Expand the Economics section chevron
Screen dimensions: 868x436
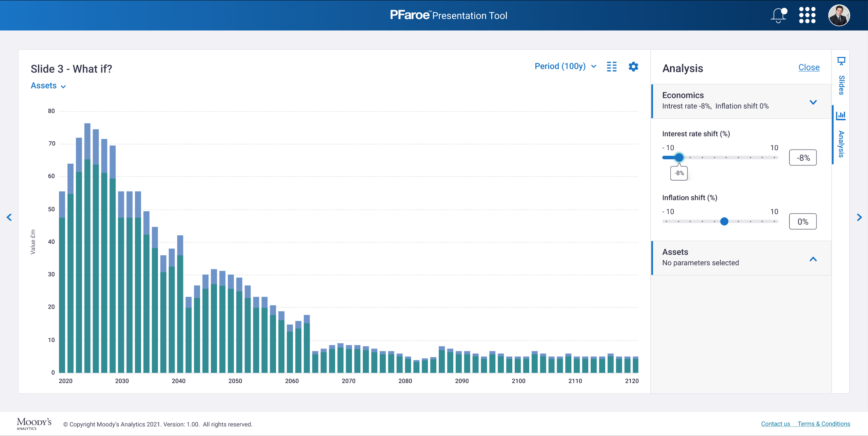coord(813,102)
